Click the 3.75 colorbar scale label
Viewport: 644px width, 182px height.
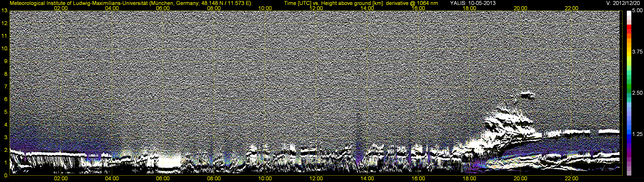637,52
